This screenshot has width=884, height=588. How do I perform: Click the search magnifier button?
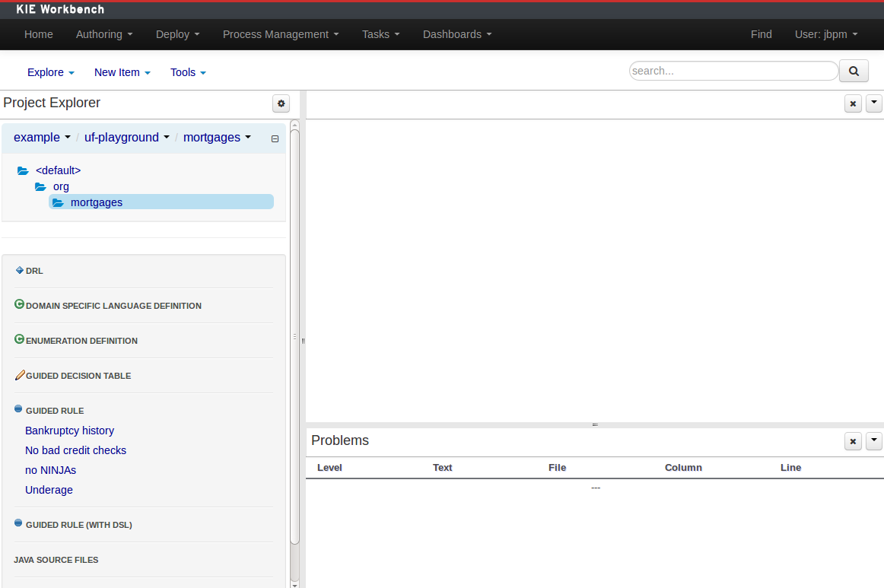854,72
